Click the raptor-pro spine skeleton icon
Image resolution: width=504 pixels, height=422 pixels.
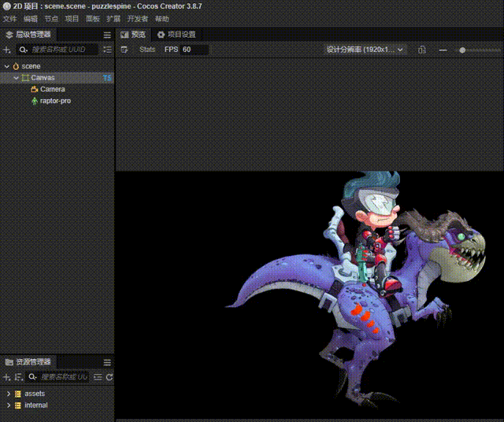click(35, 101)
